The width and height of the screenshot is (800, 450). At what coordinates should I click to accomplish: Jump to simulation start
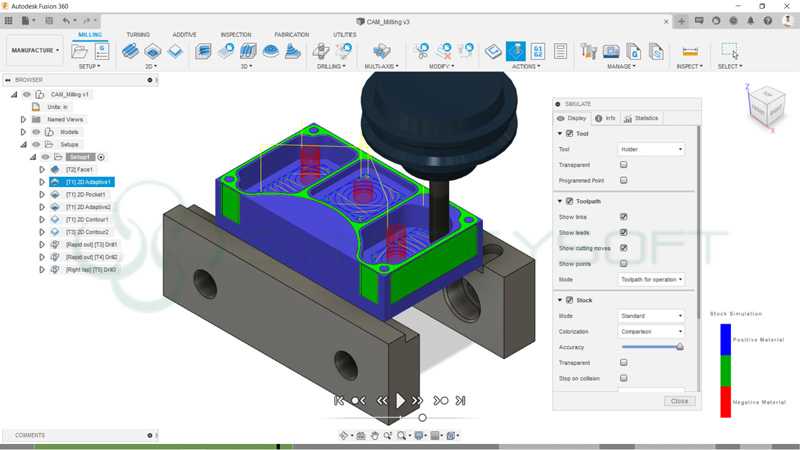(x=339, y=401)
